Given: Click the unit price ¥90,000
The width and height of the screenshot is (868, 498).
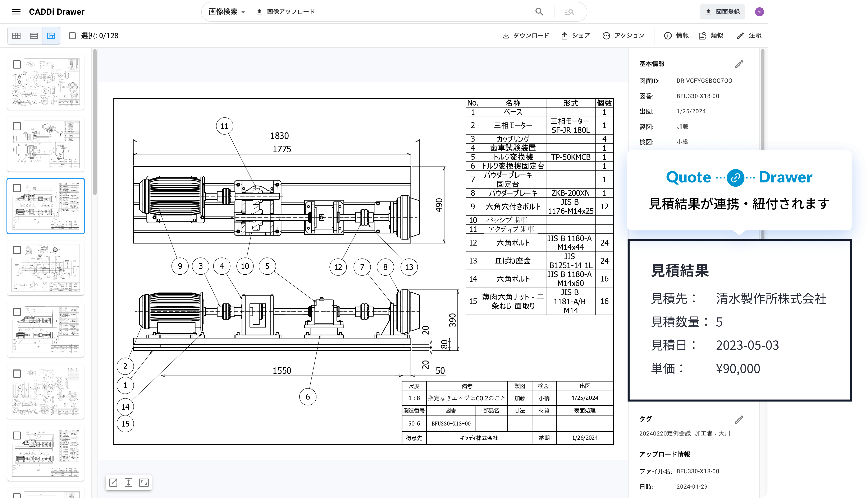Looking at the screenshot, I should click(x=738, y=369).
